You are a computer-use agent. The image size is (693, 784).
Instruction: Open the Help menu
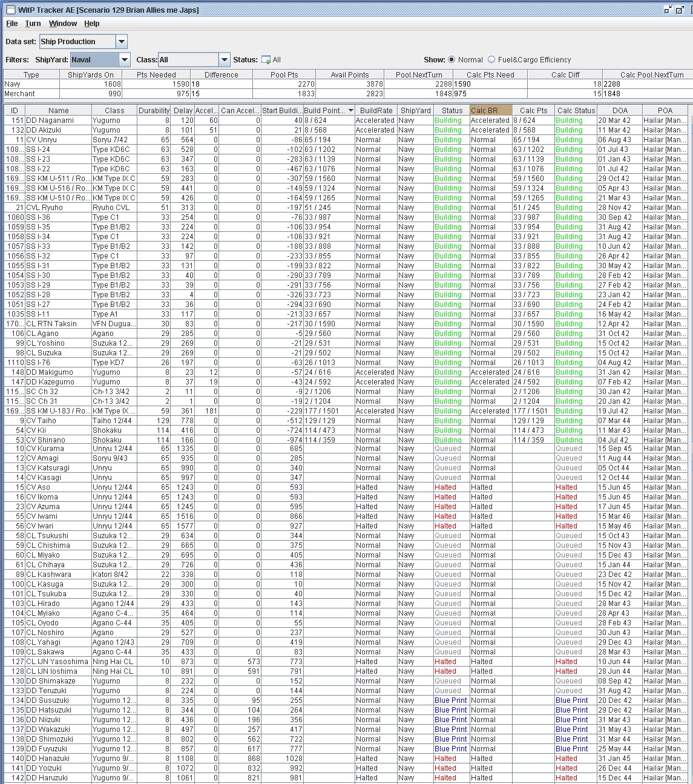(x=92, y=24)
